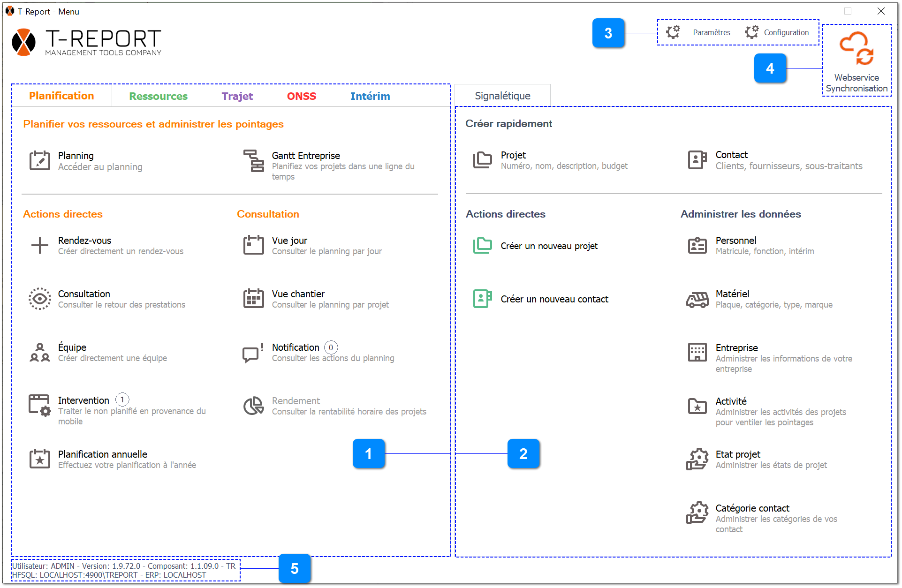Screen dimensions: 902x588
Task: Click Créer un nouveau contact
Action: [x=554, y=299]
